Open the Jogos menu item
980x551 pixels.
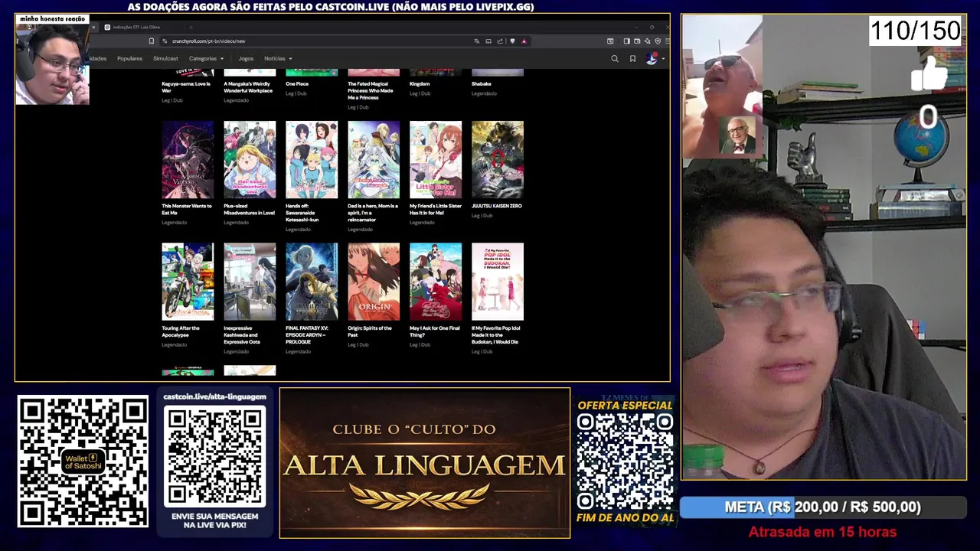click(246, 58)
